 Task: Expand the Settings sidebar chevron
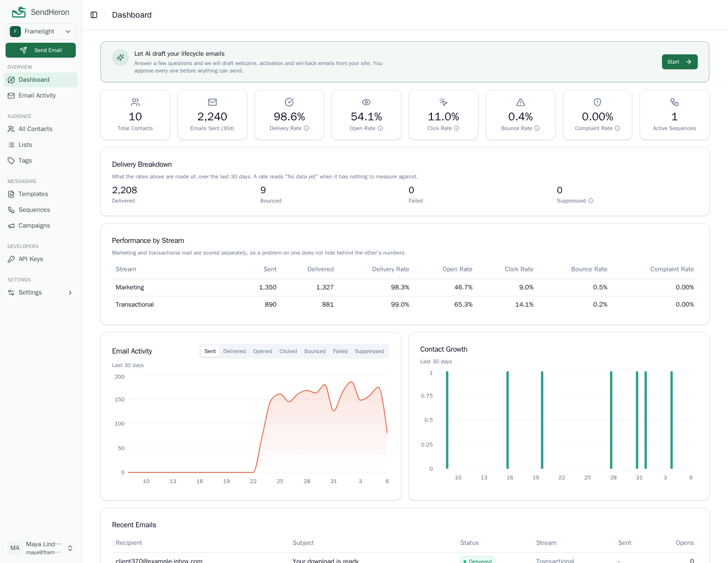70,293
